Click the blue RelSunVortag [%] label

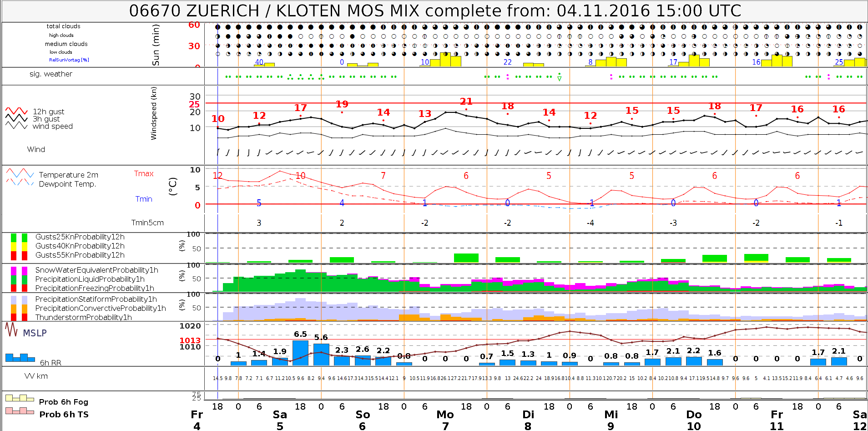pos(69,60)
